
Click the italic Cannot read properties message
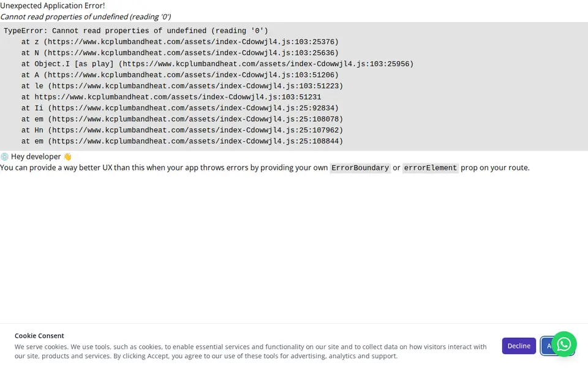coord(86,17)
